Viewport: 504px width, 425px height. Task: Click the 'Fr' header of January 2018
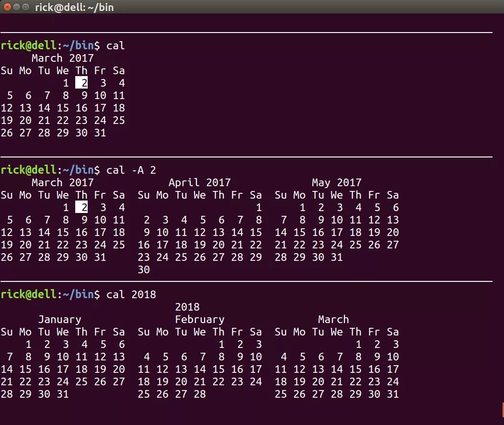coord(100,332)
